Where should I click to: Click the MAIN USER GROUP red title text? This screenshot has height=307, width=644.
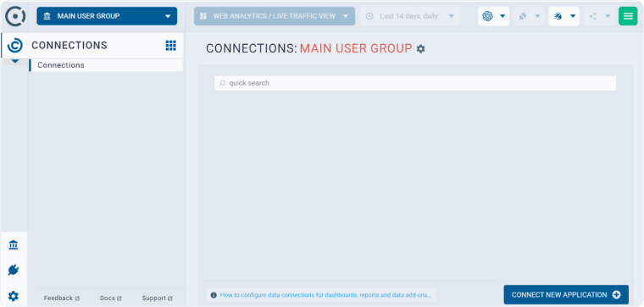356,48
